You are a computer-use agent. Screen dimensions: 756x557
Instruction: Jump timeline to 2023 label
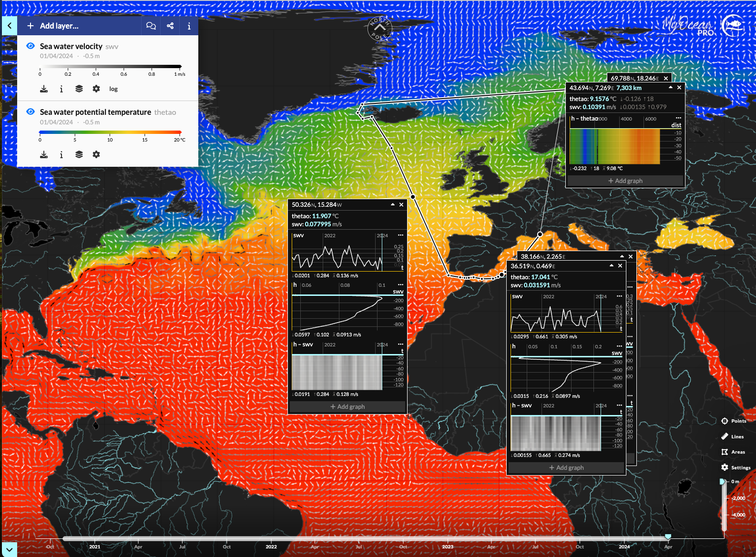tap(448, 547)
